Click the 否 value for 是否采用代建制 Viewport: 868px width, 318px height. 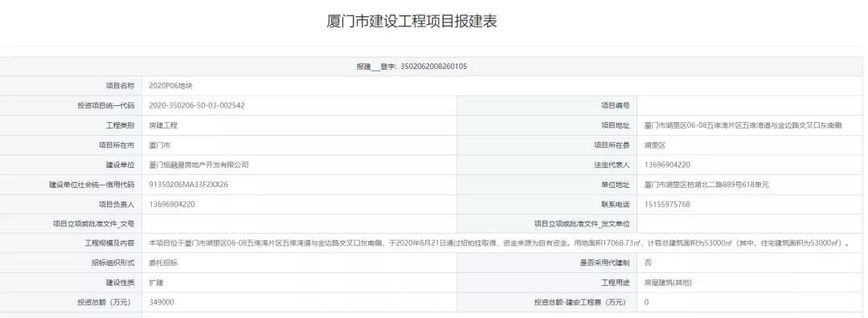tap(648, 263)
